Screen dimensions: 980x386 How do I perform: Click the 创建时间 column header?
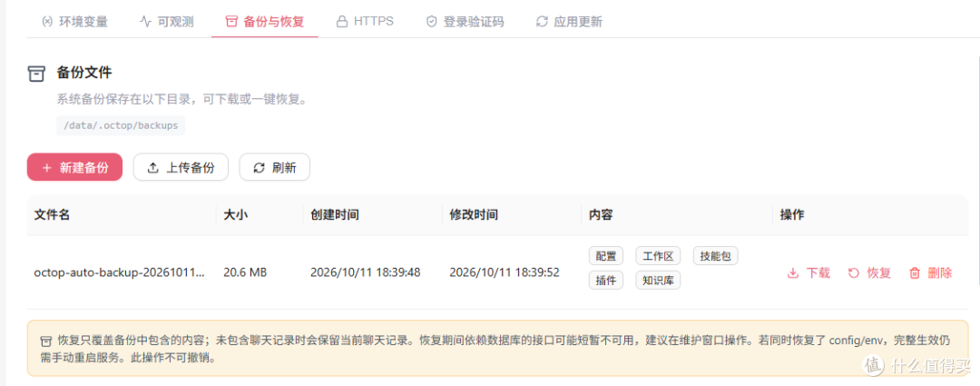(334, 215)
